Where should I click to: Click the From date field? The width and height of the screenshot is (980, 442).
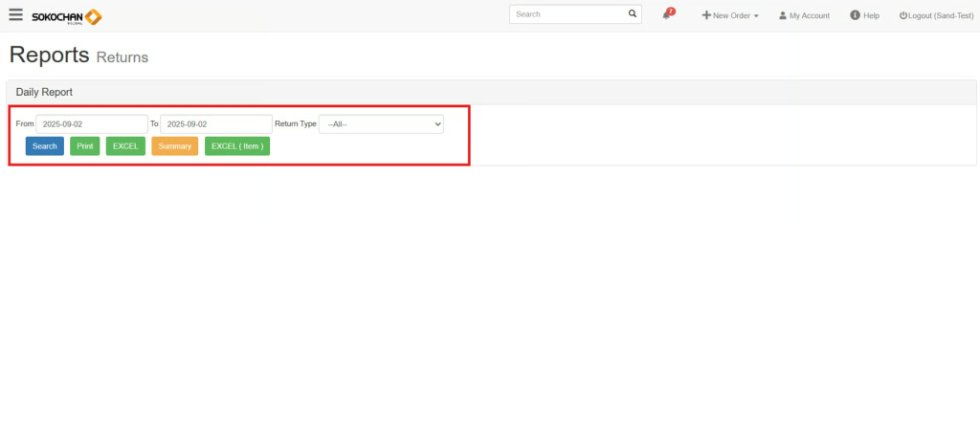(91, 124)
